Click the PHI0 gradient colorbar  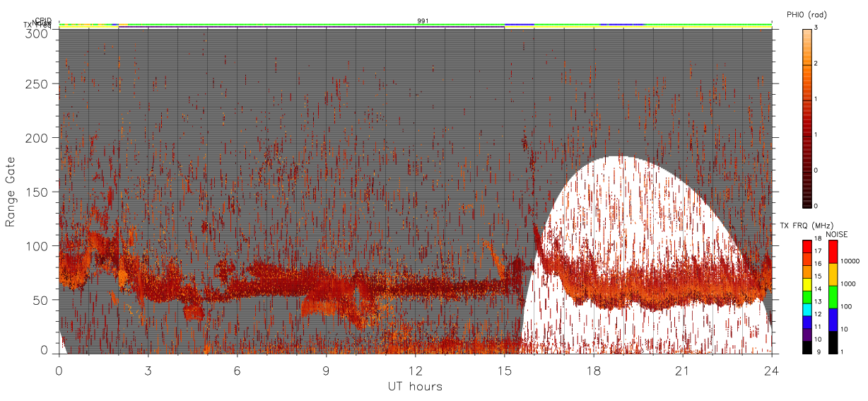click(807, 117)
